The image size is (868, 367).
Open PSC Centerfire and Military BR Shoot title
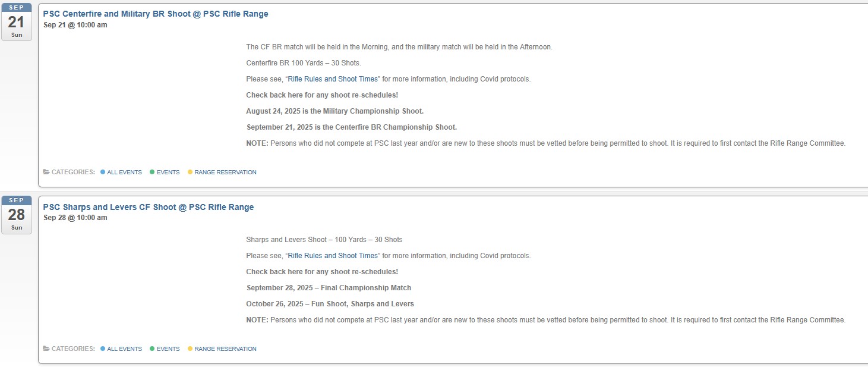156,14
